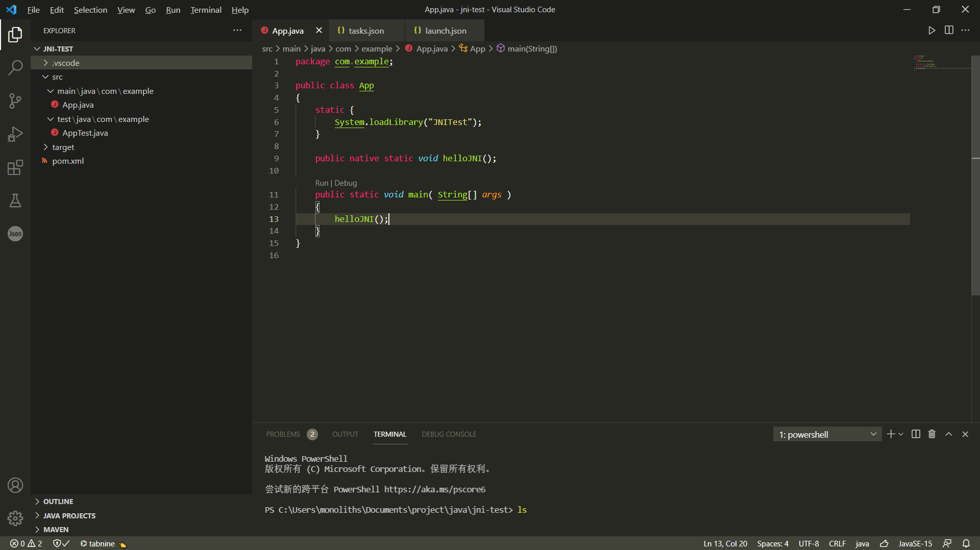Open the Split Editor icon

tap(949, 30)
